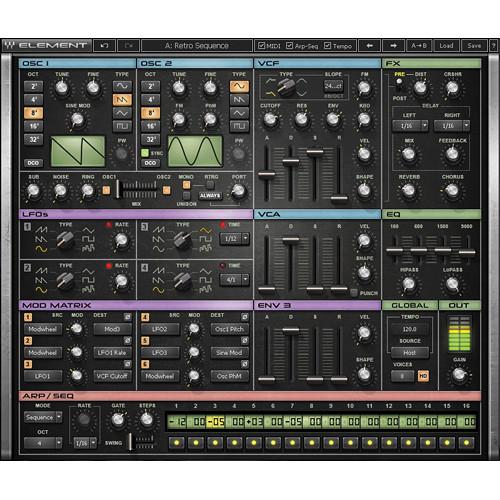Toggle the MIDI checkbox

pyautogui.click(x=262, y=45)
